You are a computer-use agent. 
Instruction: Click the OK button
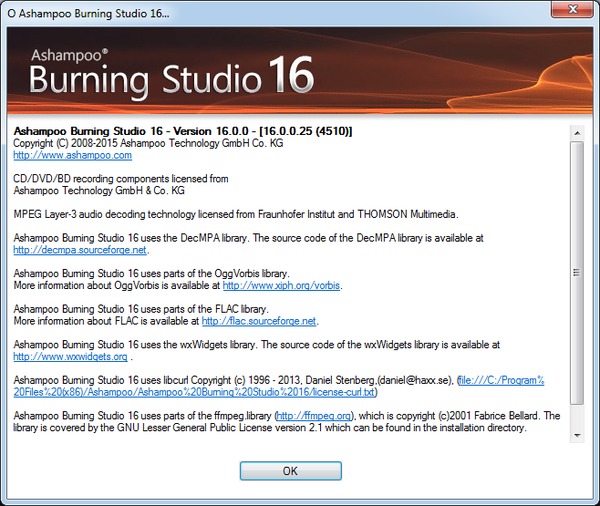(290, 470)
